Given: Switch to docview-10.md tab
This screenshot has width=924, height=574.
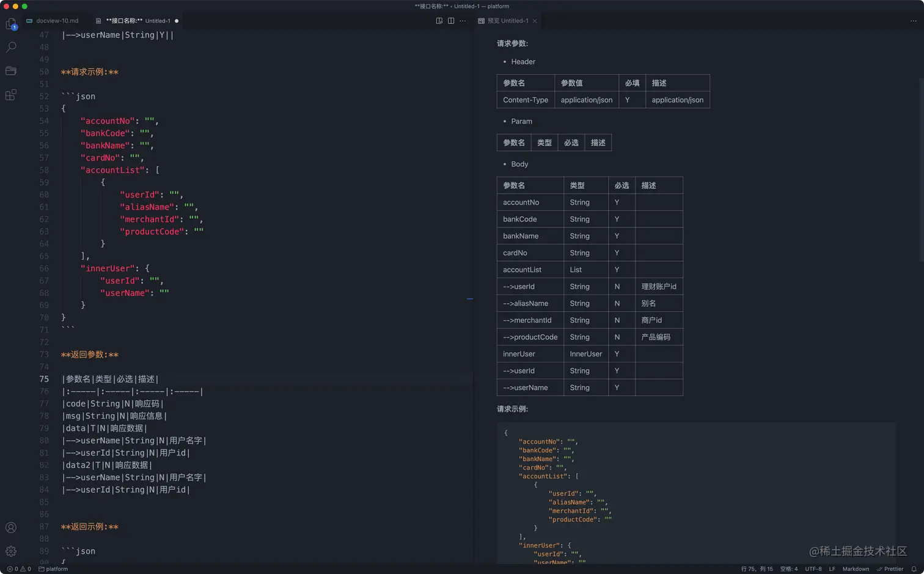Looking at the screenshot, I should tap(53, 21).
